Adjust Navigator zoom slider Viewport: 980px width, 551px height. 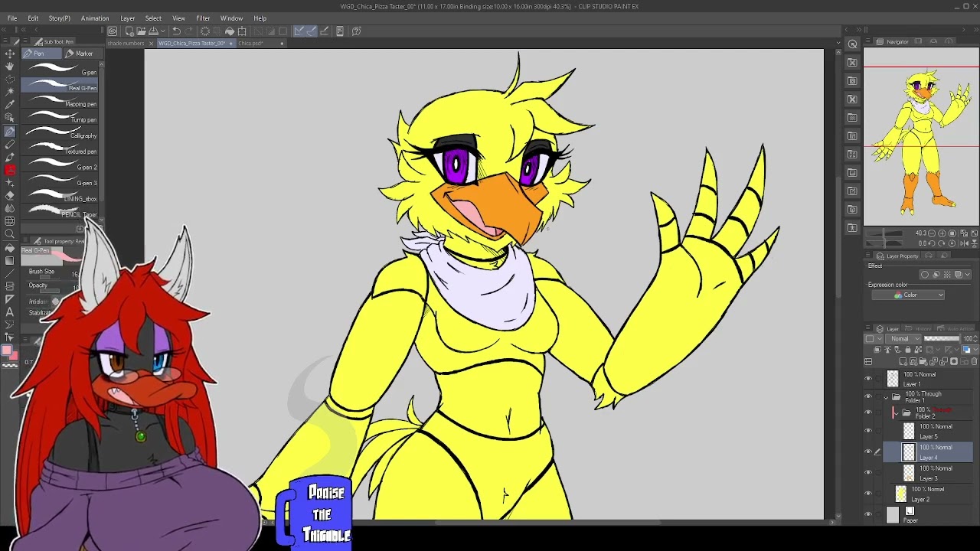[884, 233]
